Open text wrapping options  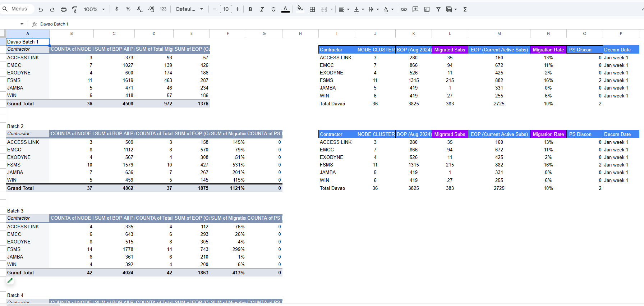(x=374, y=9)
